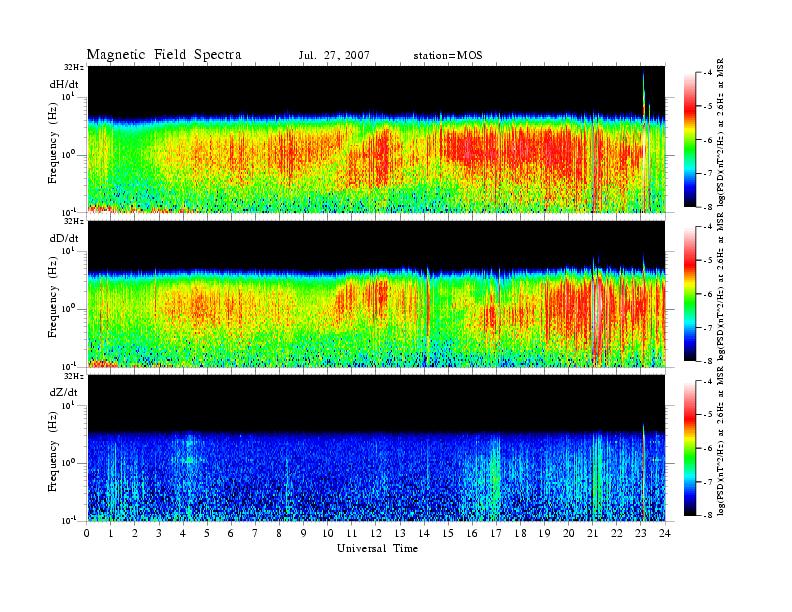Click the dZ/dt spectrogram plot
This screenshot has width=792, height=612.
tap(376, 448)
